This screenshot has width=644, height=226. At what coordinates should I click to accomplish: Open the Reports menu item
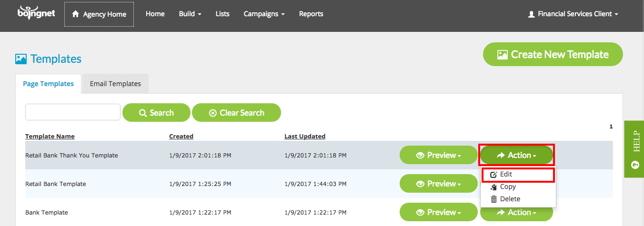[x=311, y=14]
